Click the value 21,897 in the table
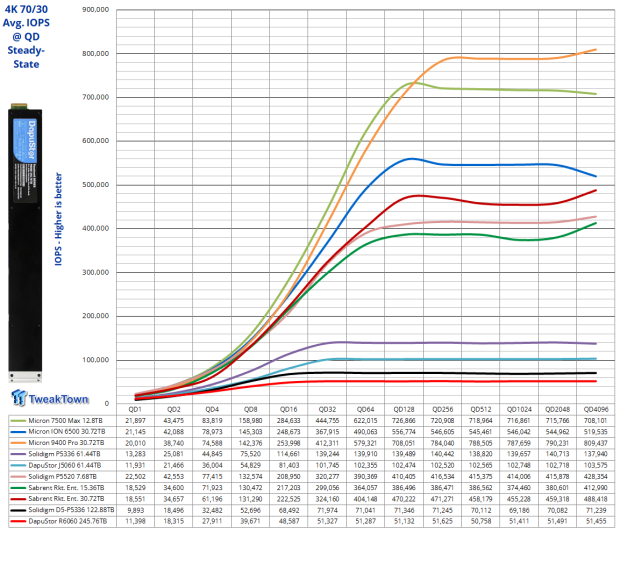Viewport: 620px width, 568px height. click(135, 420)
